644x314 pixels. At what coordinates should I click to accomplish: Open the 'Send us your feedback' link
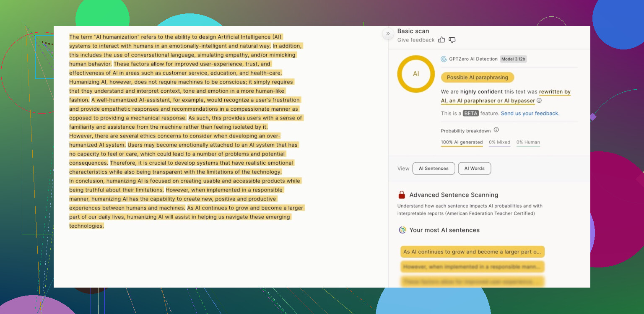click(530, 113)
